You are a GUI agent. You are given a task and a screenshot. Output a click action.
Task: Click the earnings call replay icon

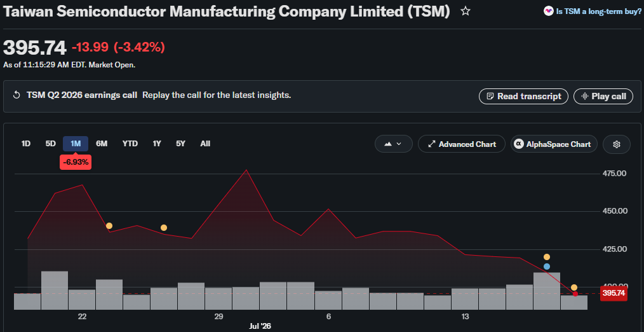point(17,95)
